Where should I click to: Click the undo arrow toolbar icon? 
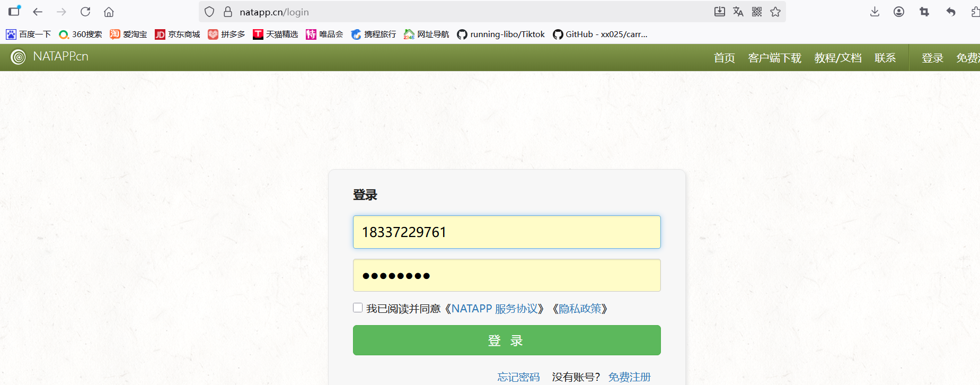(951, 12)
